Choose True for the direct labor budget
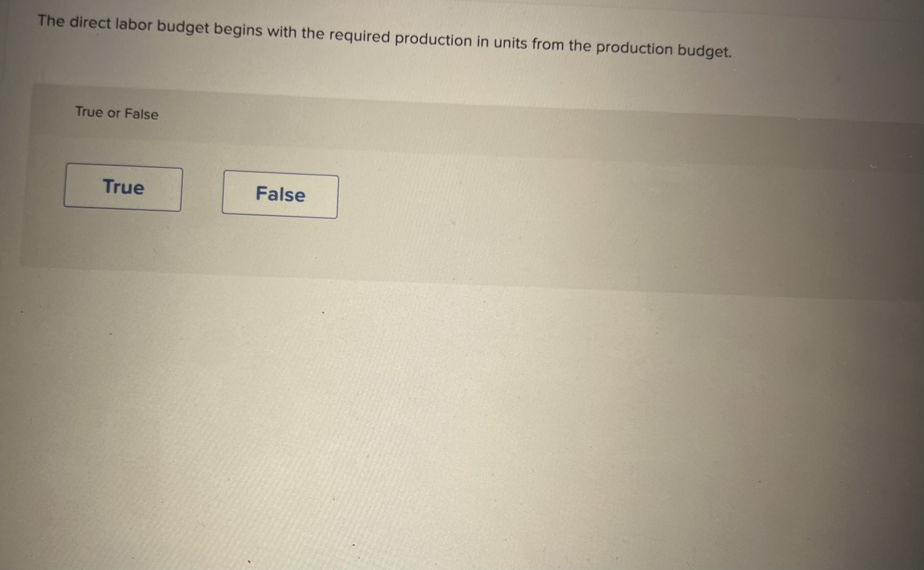This screenshot has width=924, height=570. 123,187
